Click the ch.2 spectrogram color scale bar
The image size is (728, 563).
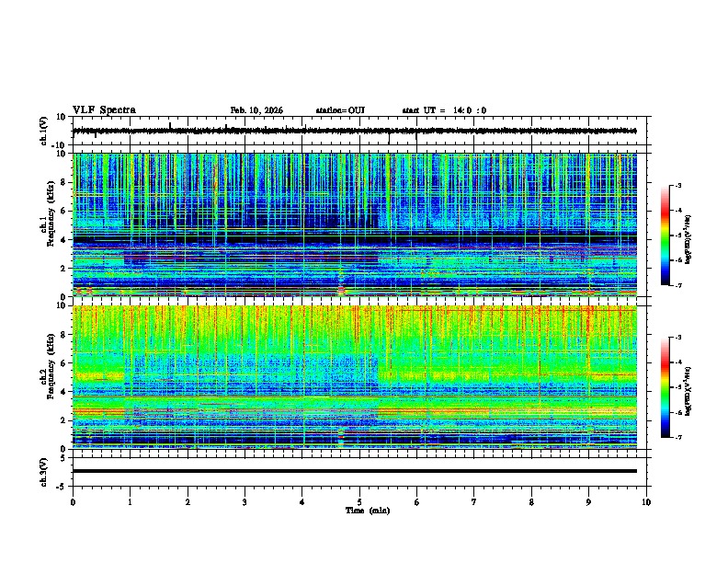point(665,387)
